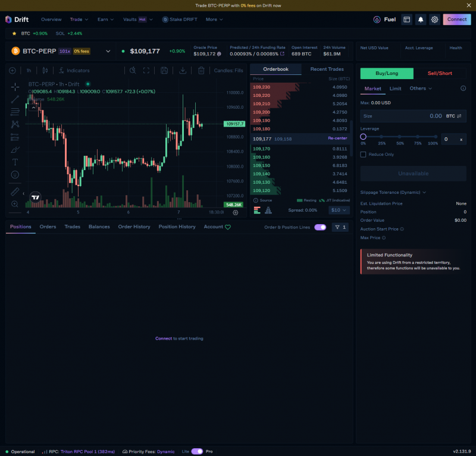Open the Position History tab
Image resolution: width=476 pixels, height=456 pixels.
tap(177, 227)
